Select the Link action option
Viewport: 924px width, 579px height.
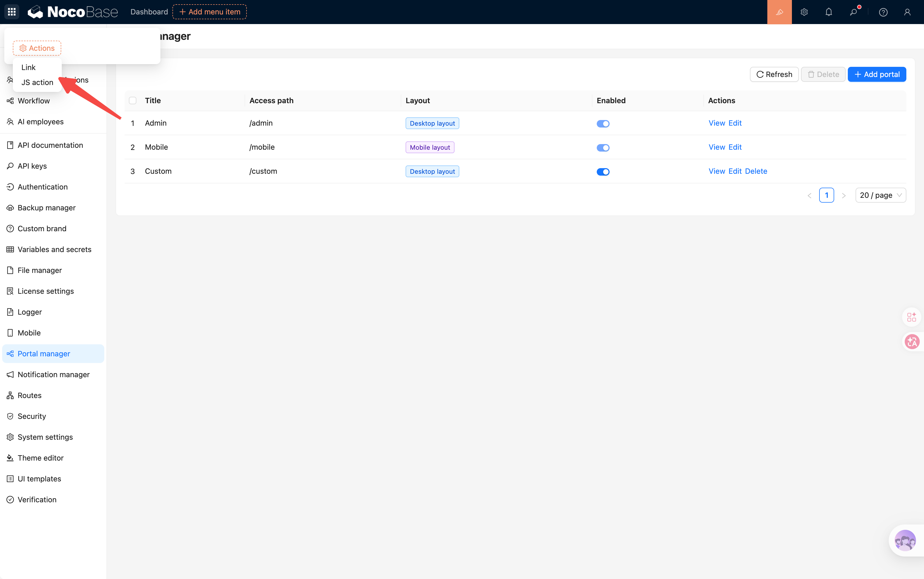pyautogui.click(x=37, y=67)
